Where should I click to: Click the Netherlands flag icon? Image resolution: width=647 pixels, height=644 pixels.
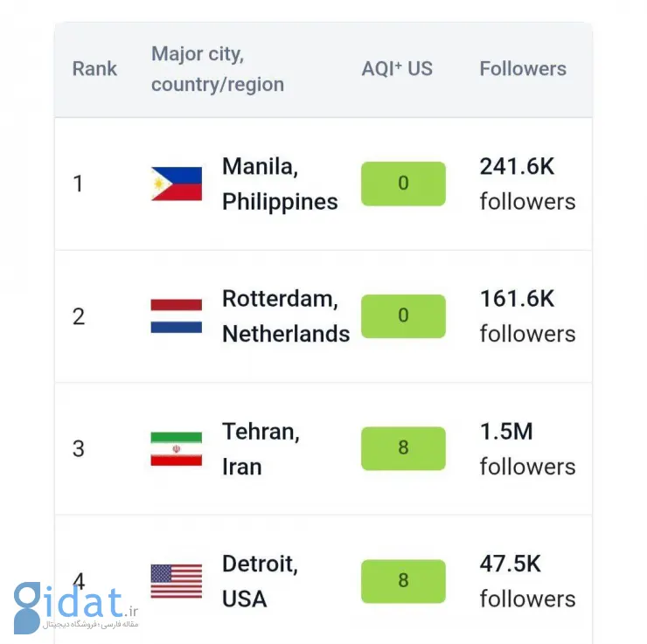point(176,316)
